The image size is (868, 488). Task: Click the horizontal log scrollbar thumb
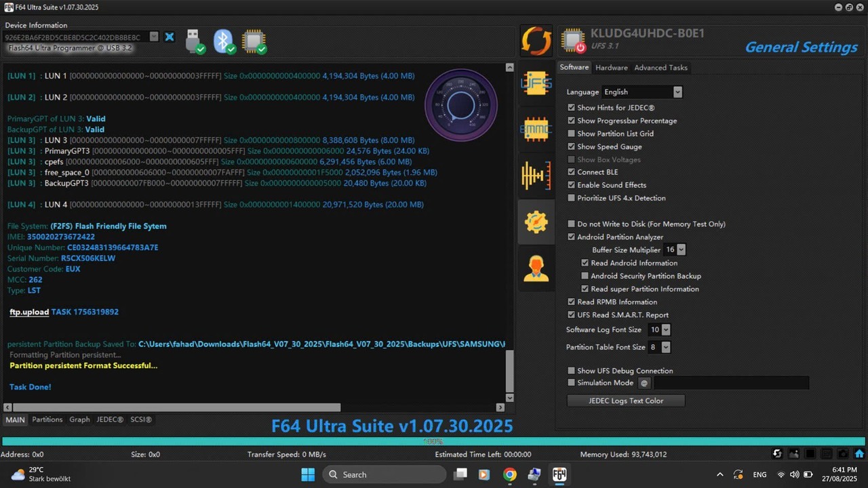point(176,407)
